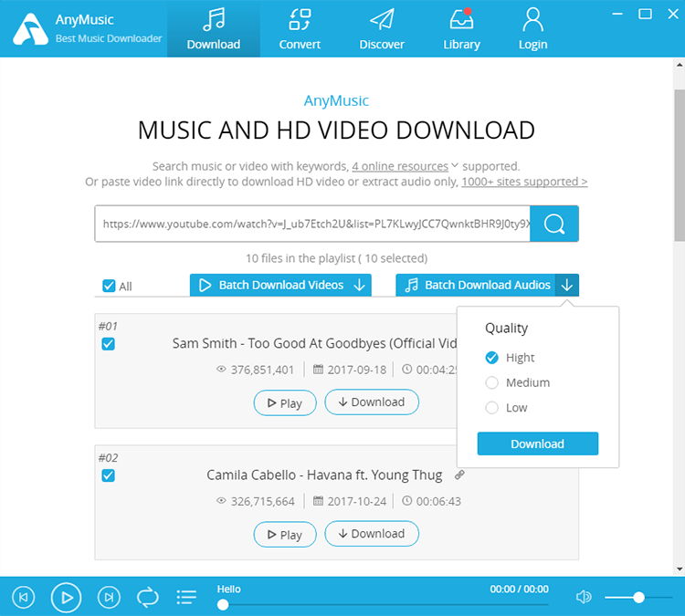685x616 pixels.
Task: Click the 2017-10-24 date text
Action: coord(357,501)
